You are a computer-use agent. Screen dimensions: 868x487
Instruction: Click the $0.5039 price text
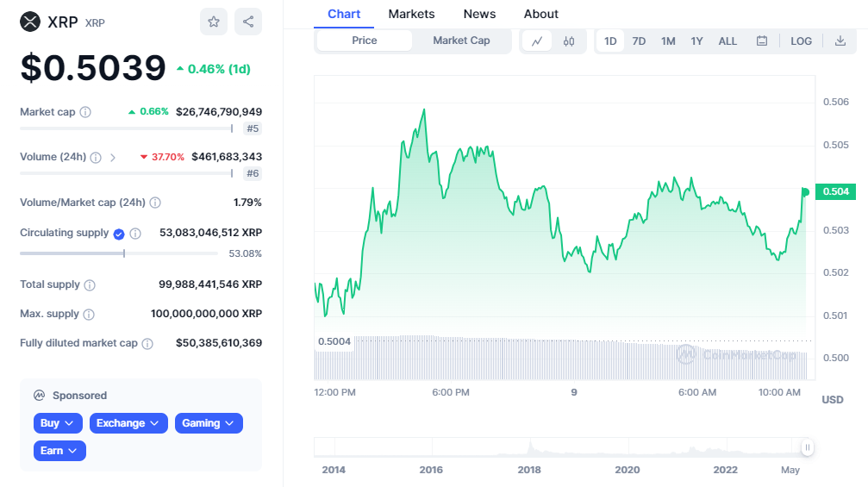(93, 67)
